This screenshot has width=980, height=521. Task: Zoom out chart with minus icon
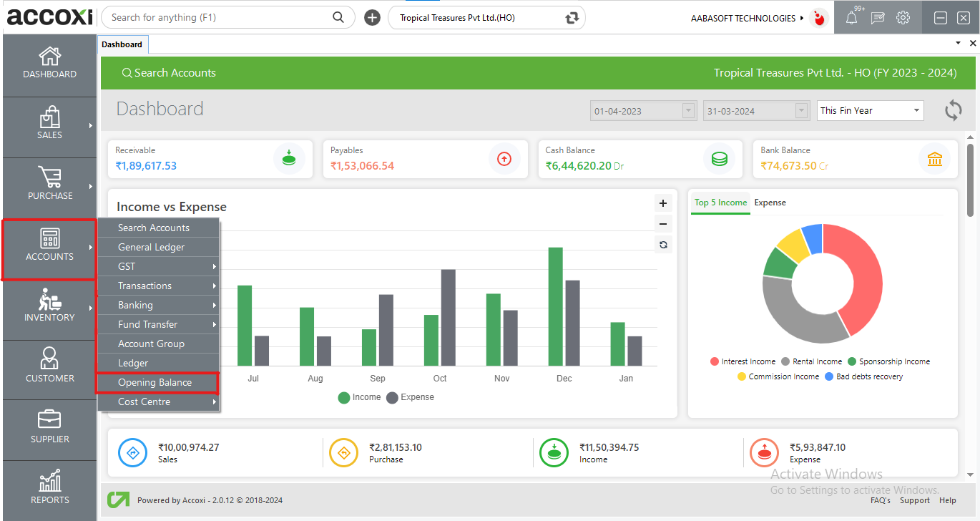point(663,224)
